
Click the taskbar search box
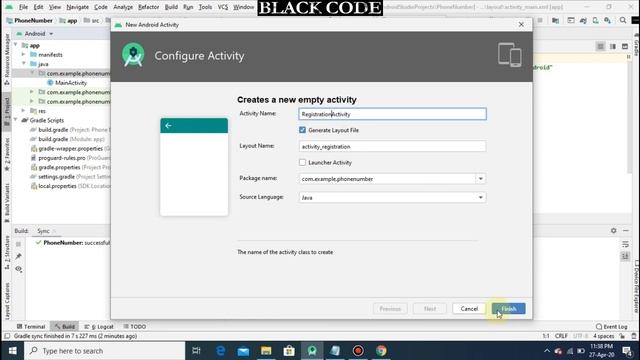pyautogui.click(x=105, y=351)
